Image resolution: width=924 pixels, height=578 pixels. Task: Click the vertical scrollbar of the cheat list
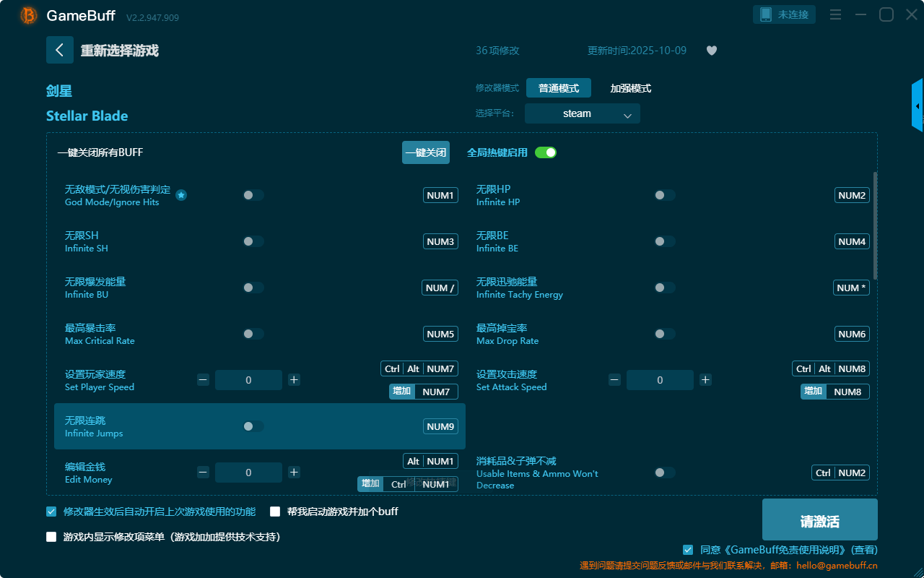point(876,225)
